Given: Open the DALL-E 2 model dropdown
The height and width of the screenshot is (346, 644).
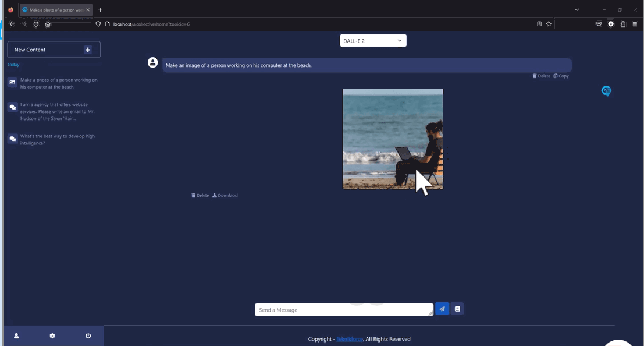Looking at the screenshot, I should (x=373, y=40).
